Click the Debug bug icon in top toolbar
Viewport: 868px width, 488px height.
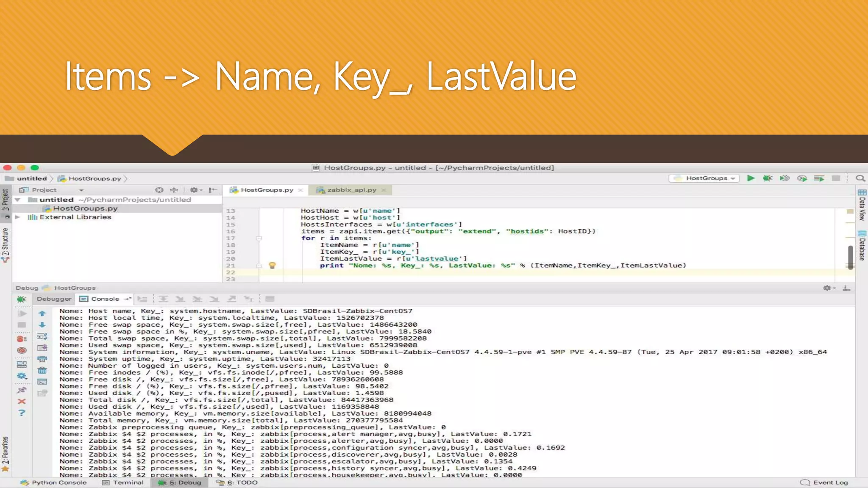[768, 178]
